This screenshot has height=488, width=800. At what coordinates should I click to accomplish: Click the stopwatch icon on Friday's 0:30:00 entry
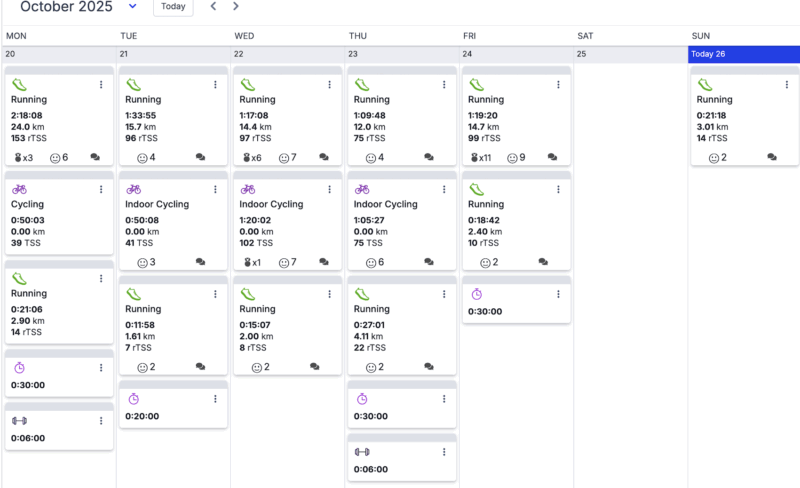pos(477,294)
